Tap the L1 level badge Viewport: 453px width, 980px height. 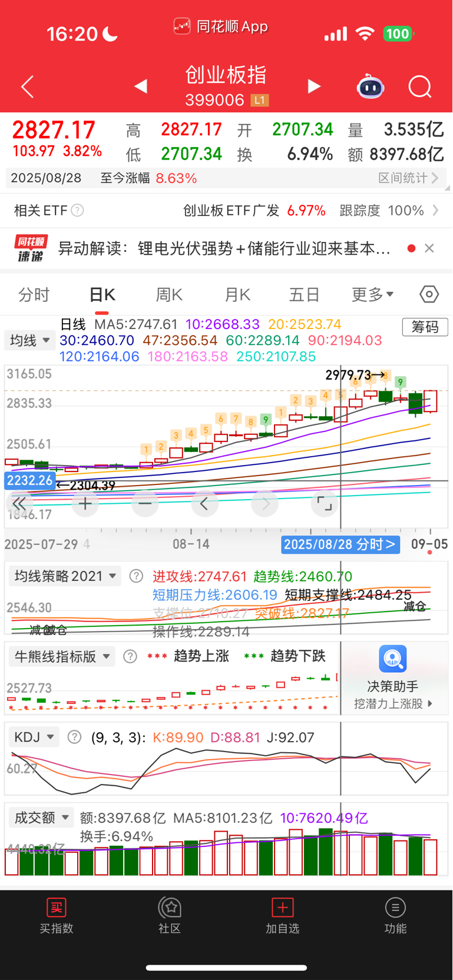click(x=260, y=101)
